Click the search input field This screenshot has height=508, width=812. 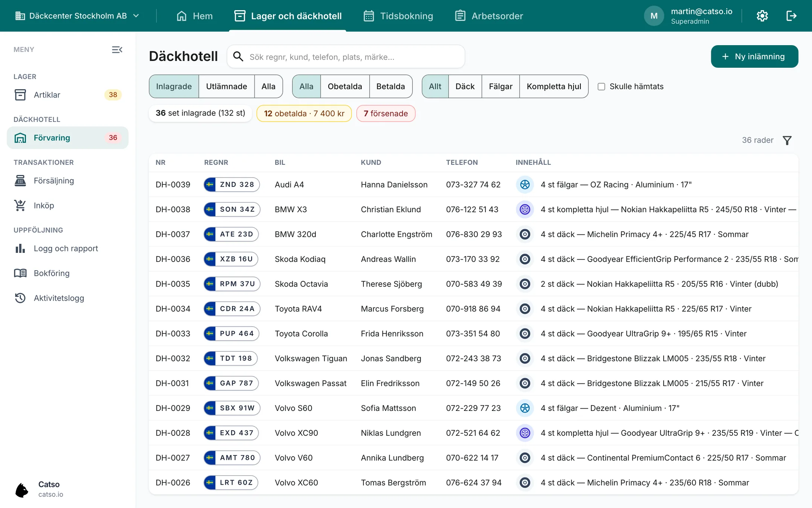coord(346,56)
